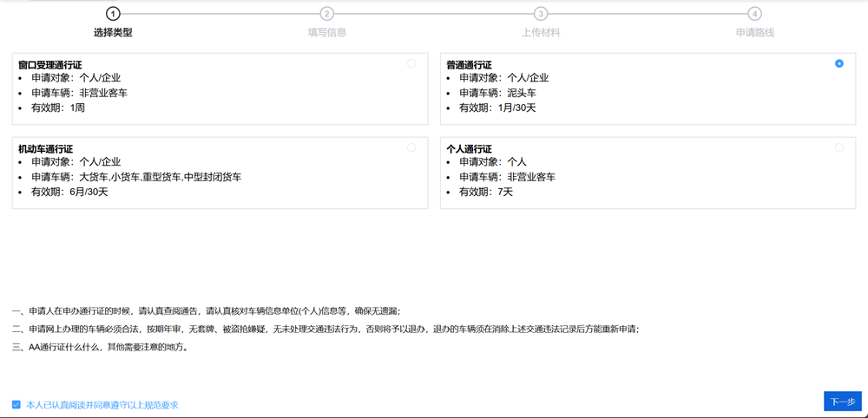Select the 机动车通行证 card title
This screenshot has width=868, height=418.
click(44, 149)
